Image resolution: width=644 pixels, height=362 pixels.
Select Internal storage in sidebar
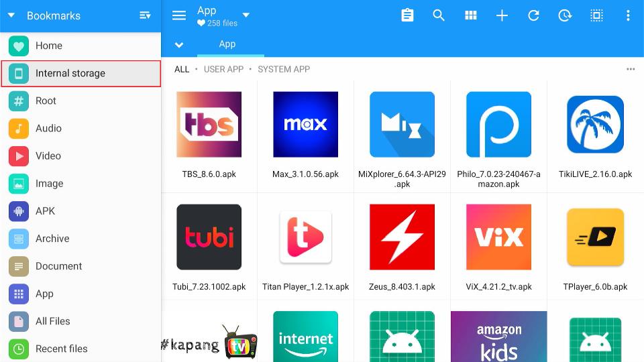[x=80, y=74]
